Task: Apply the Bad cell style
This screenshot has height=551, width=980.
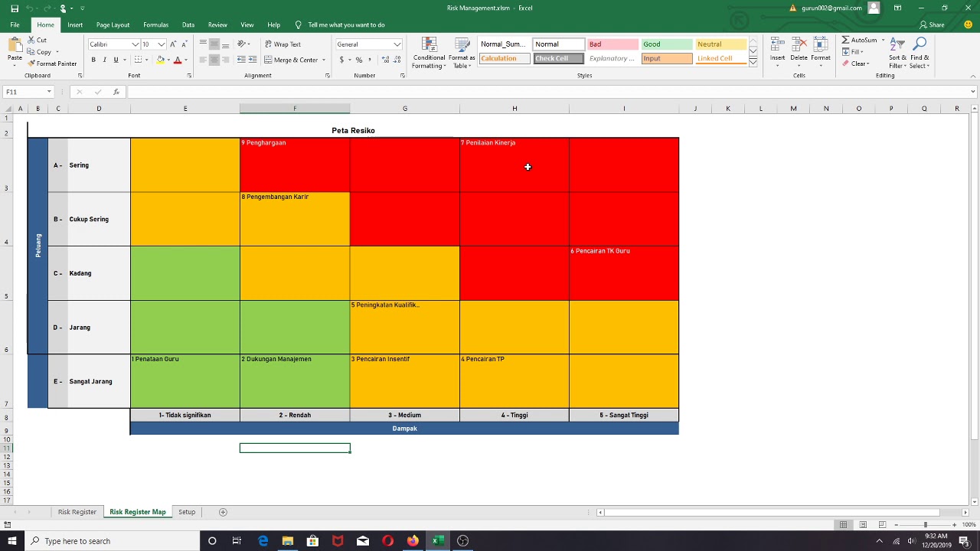Action: (612, 44)
